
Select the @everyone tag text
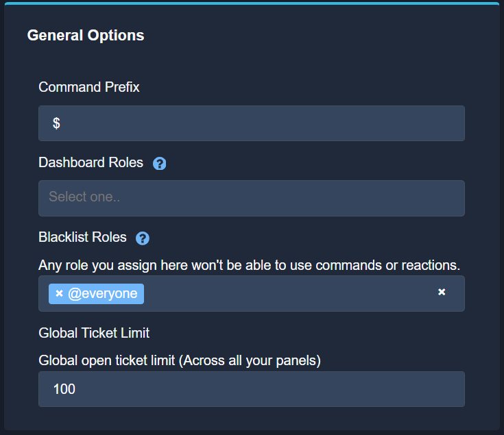[x=103, y=293]
